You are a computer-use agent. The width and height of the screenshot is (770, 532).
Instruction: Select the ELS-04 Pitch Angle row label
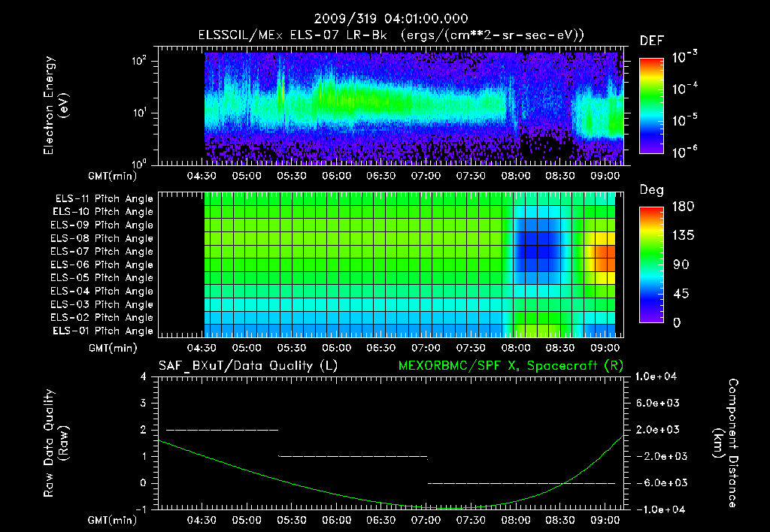pos(102,291)
